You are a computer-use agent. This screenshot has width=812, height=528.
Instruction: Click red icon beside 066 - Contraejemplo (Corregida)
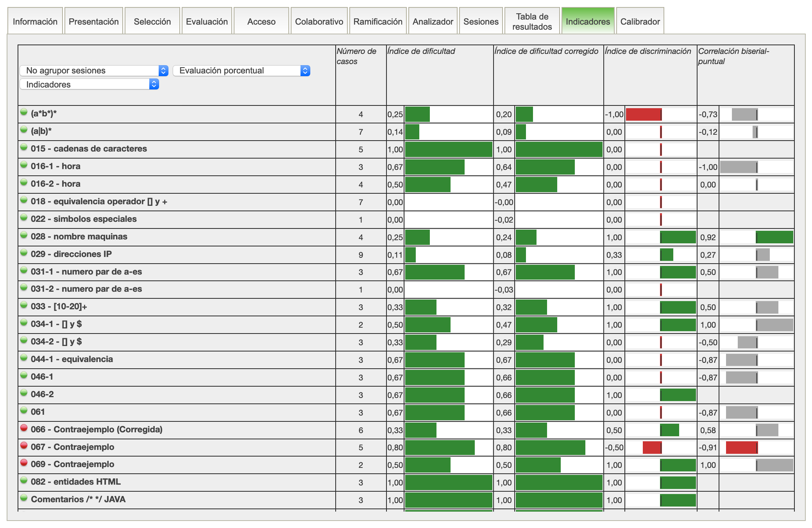click(x=24, y=428)
